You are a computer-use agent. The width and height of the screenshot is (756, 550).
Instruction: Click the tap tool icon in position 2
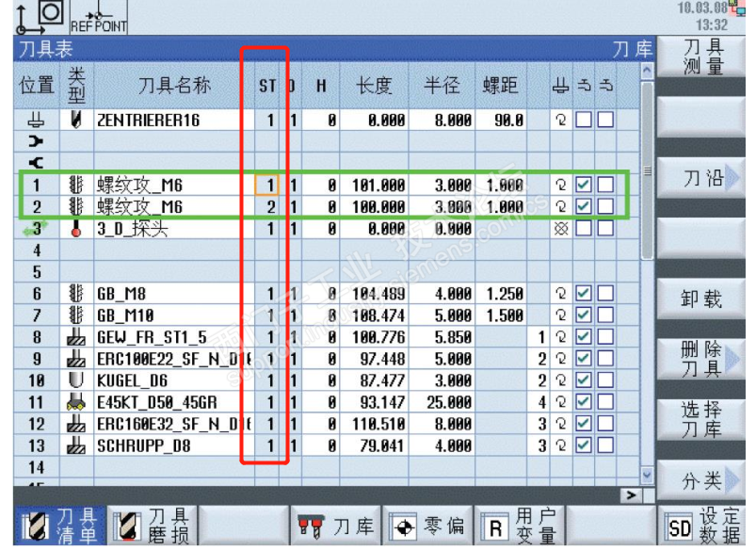click(x=75, y=206)
